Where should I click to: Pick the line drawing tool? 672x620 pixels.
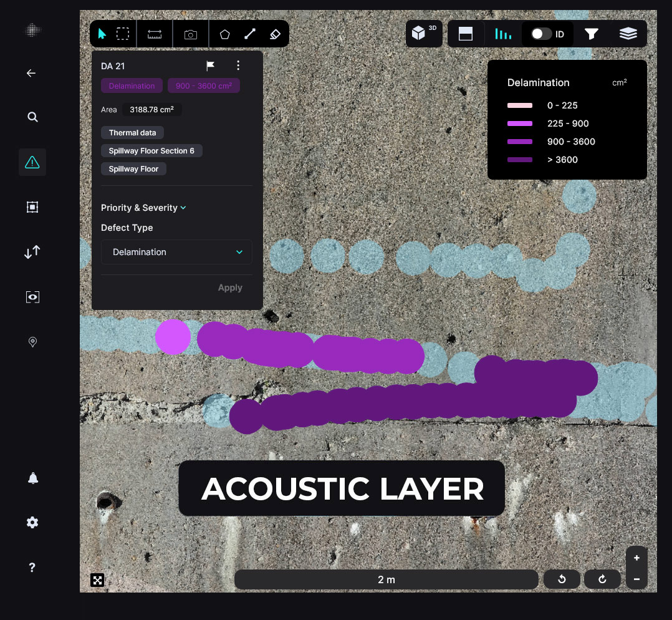(x=250, y=34)
